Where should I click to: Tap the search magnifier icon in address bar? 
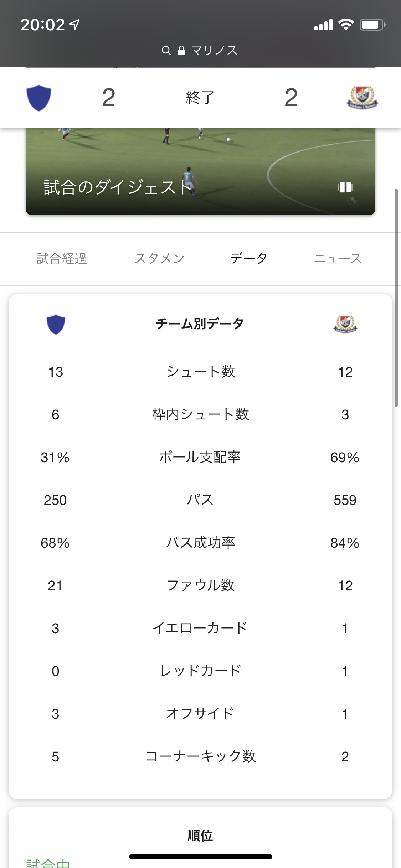click(166, 51)
